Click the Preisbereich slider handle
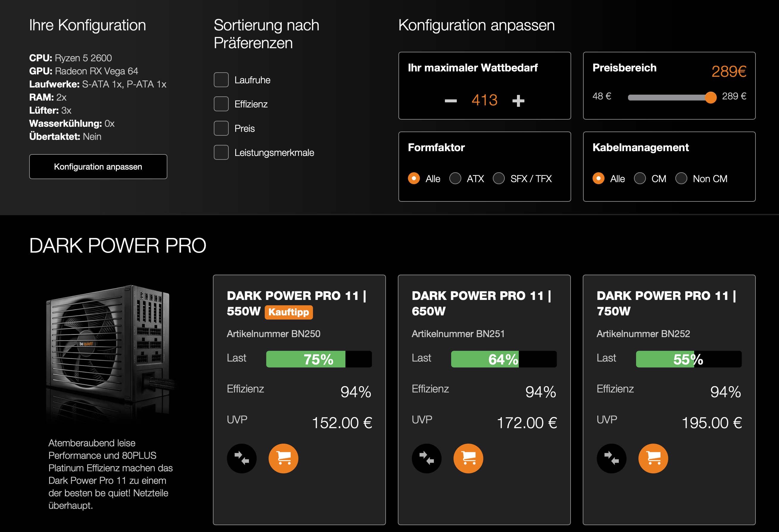 [710, 98]
